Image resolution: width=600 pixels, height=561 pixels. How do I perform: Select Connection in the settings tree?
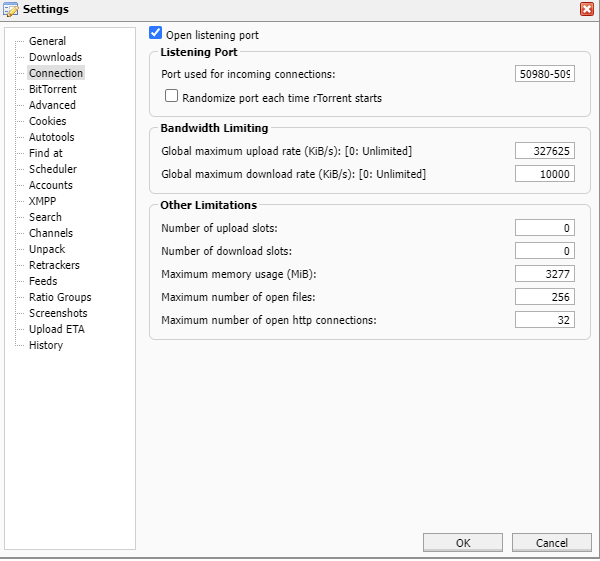56,73
